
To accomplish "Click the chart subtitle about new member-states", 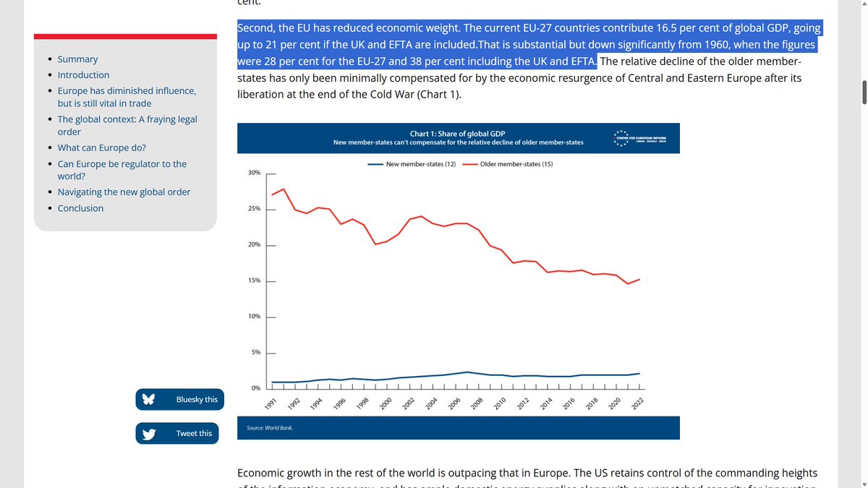I will point(458,142).
